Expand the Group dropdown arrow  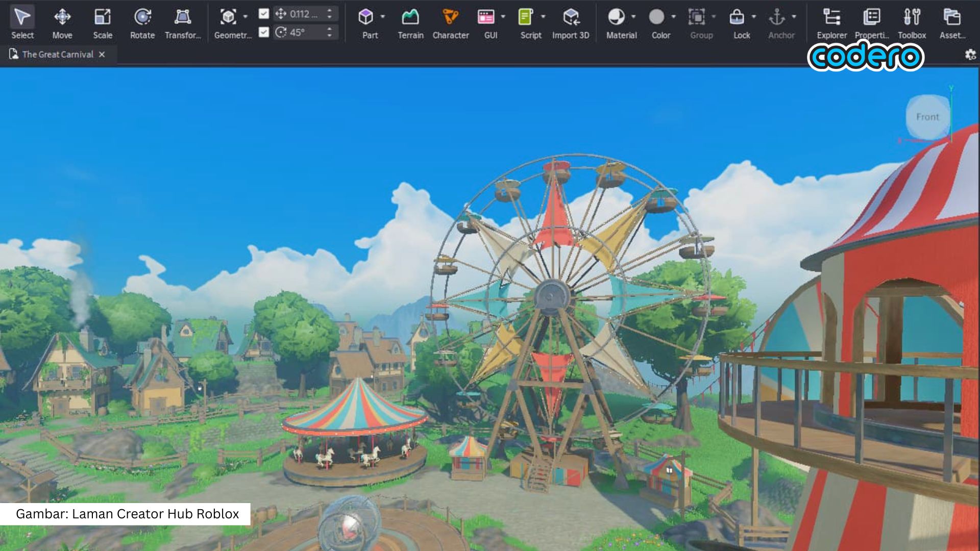(x=714, y=17)
